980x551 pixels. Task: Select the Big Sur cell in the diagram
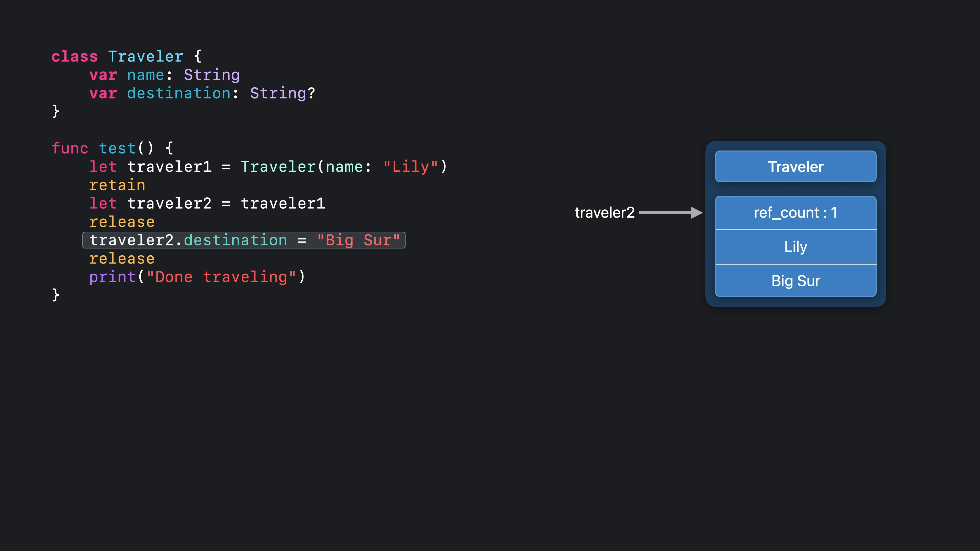(795, 281)
